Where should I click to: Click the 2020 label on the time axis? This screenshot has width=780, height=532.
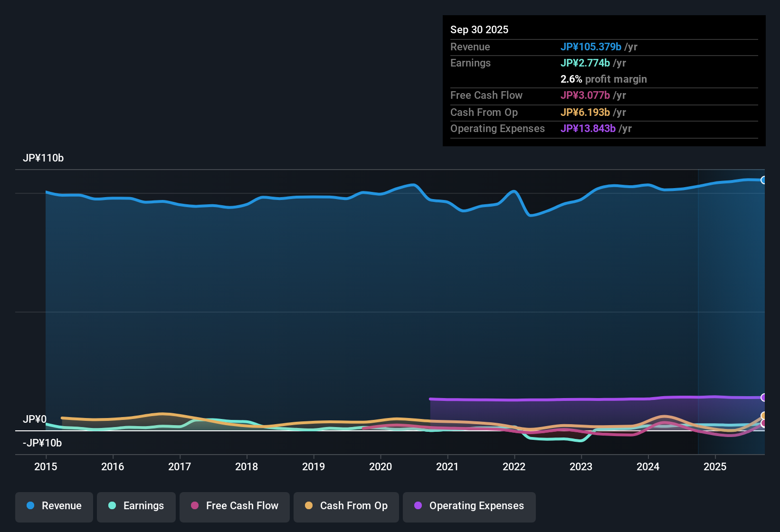point(380,467)
